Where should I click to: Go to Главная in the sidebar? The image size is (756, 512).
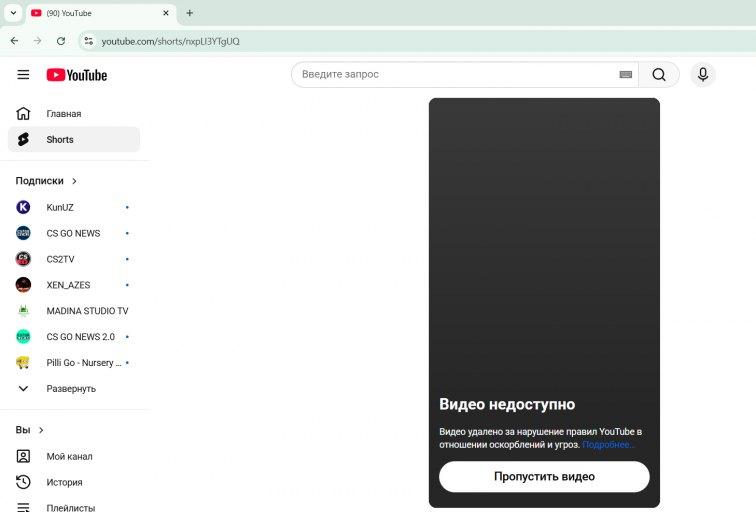pos(74,114)
